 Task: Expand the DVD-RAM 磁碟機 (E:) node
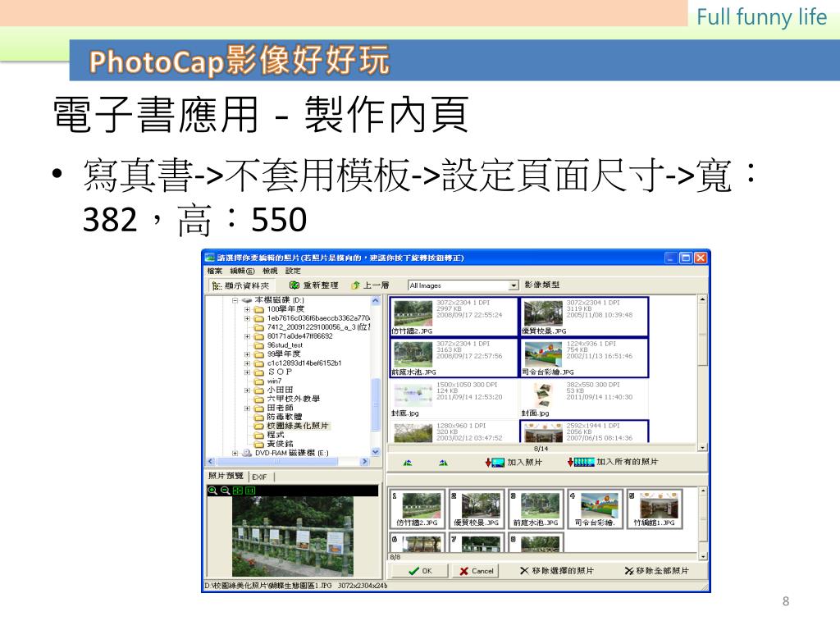pos(235,453)
